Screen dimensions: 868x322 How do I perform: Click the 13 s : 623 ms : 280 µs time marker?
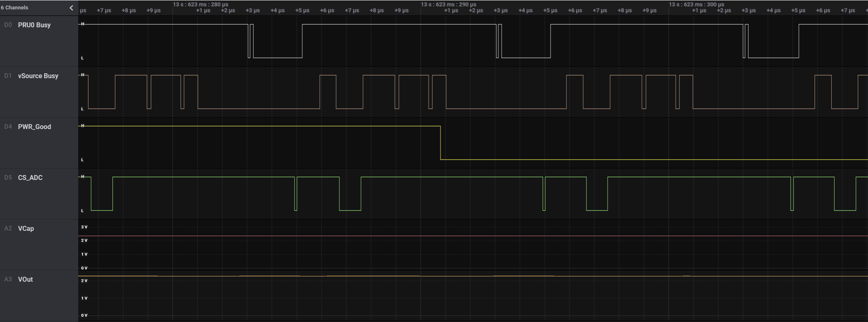(x=200, y=4)
